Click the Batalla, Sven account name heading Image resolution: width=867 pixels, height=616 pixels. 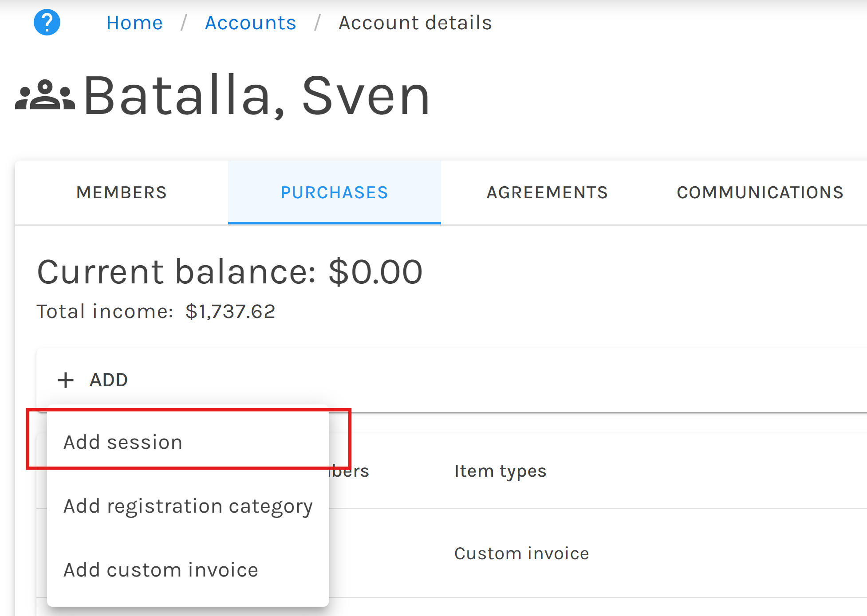click(x=256, y=95)
